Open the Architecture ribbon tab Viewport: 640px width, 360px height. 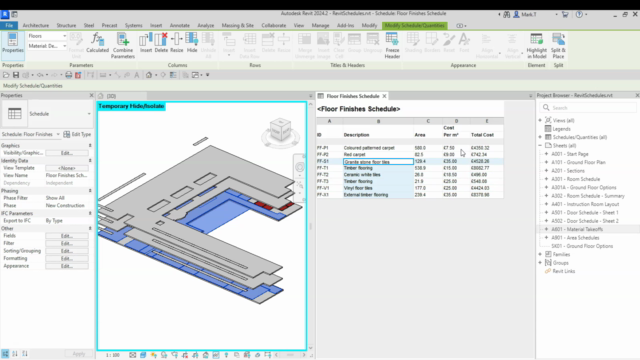(x=36, y=25)
